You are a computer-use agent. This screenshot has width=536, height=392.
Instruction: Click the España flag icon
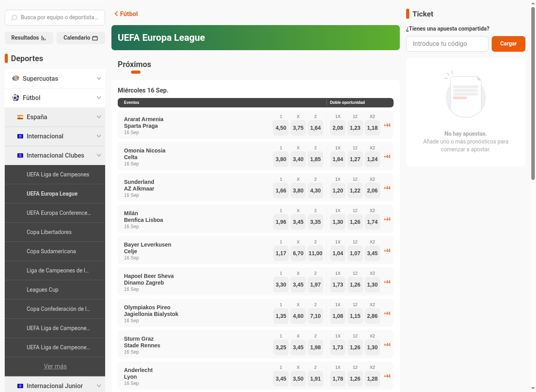coord(20,117)
